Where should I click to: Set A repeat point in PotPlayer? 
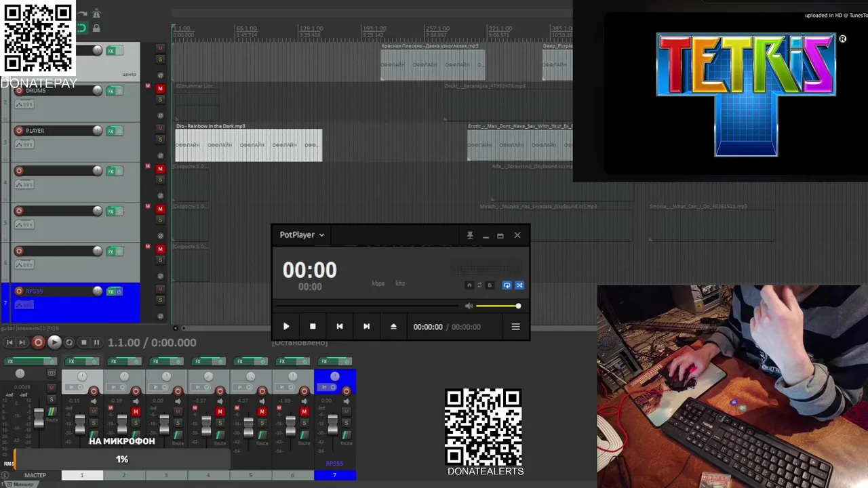469,285
